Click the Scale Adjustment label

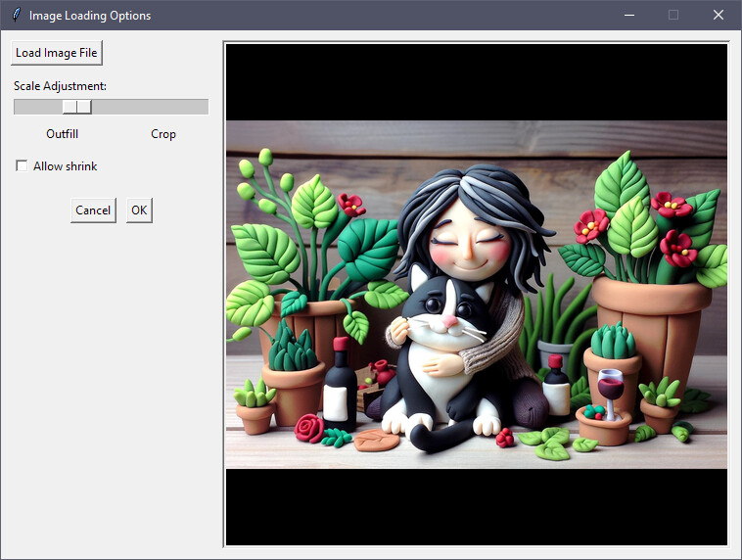click(60, 86)
